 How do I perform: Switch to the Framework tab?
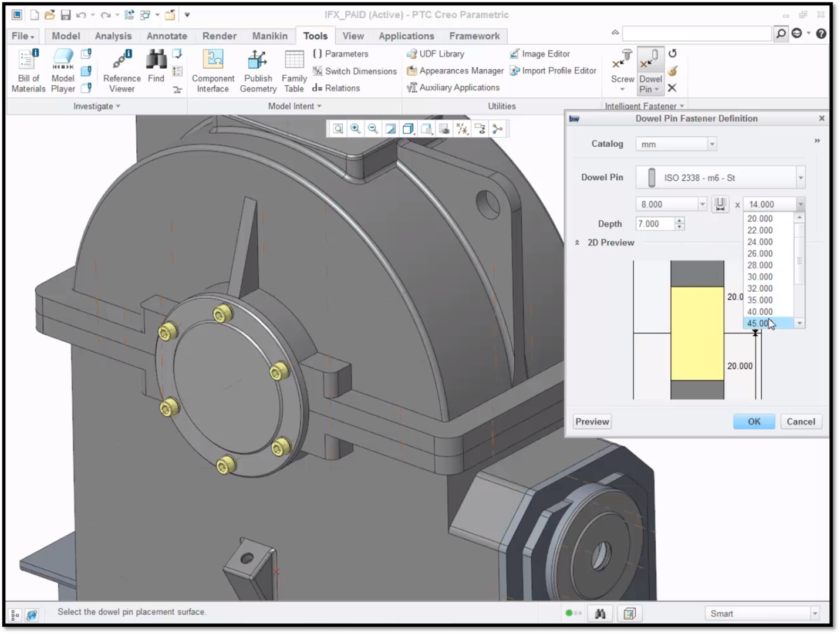(474, 36)
